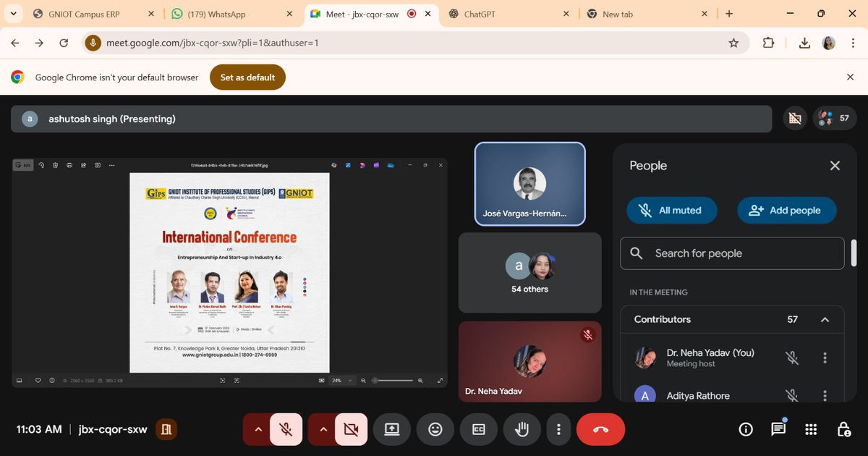This screenshot has height=456, width=868.
Task: Switch to the New tab tab
Action: tap(647, 14)
